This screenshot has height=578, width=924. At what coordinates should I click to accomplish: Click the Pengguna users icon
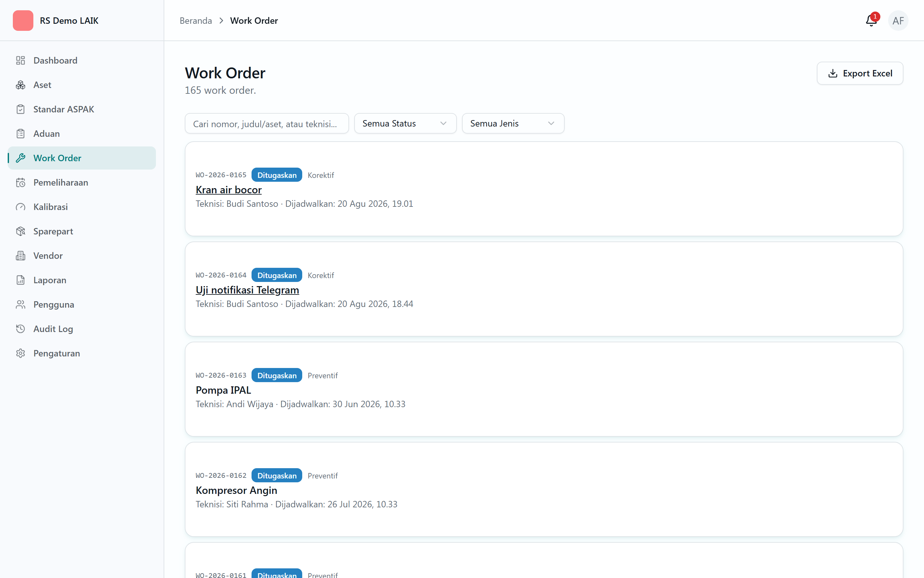(21, 305)
